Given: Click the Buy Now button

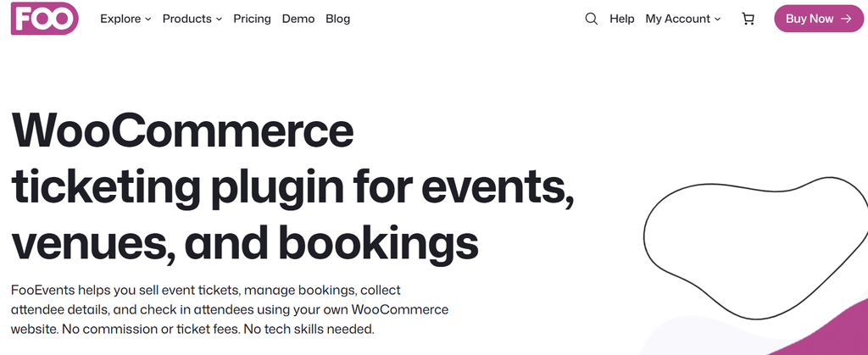Looking at the screenshot, I should (819, 19).
